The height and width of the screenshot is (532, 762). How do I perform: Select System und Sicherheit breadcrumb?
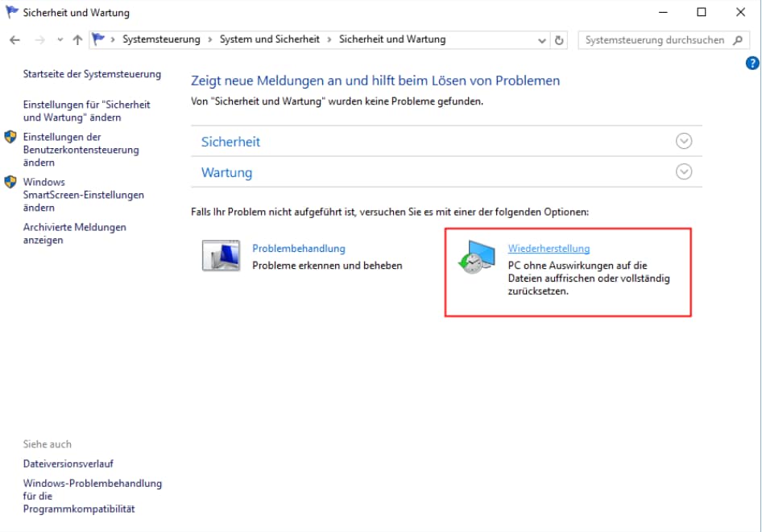269,39
